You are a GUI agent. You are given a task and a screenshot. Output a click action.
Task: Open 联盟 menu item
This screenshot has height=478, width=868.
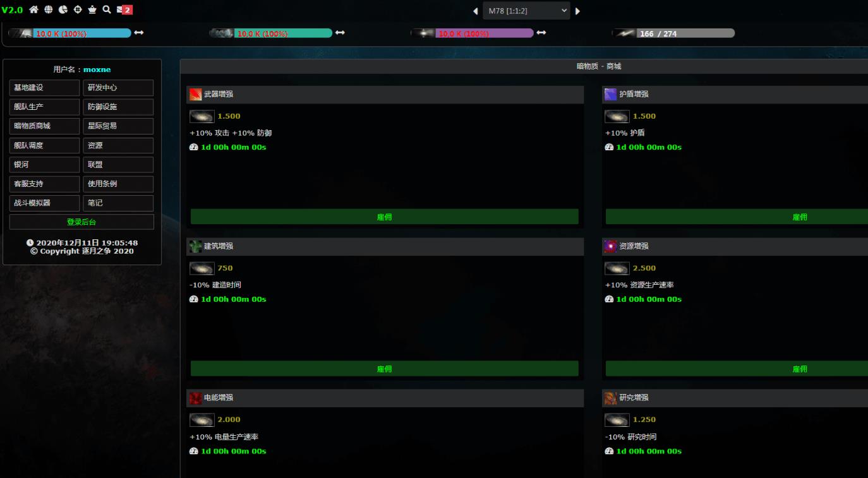118,165
